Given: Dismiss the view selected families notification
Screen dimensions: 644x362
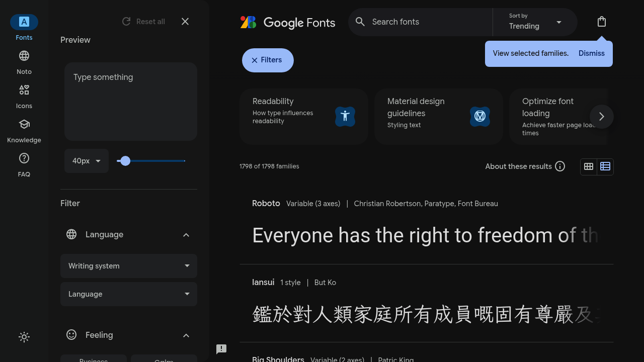Looking at the screenshot, I should (x=591, y=53).
